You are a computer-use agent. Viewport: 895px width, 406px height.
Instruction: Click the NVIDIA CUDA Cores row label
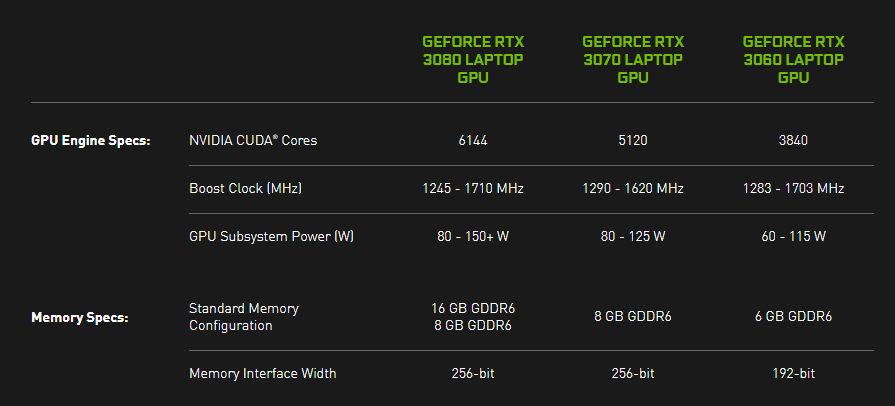253,140
